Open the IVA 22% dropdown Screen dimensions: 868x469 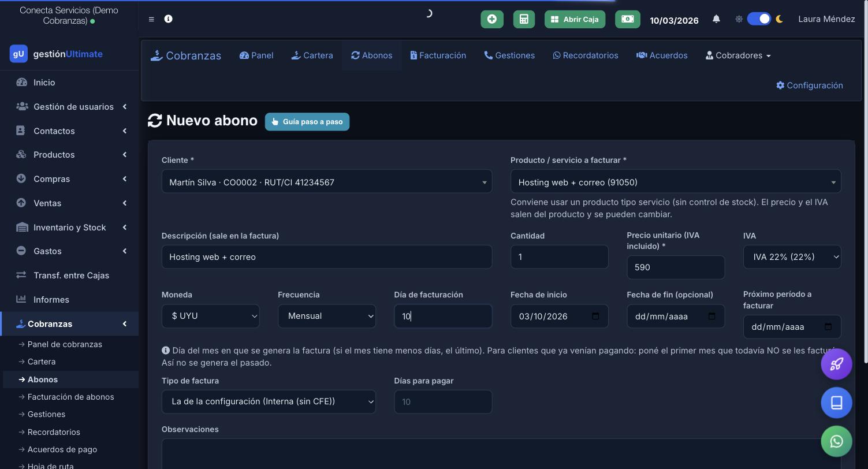[x=792, y=257]
